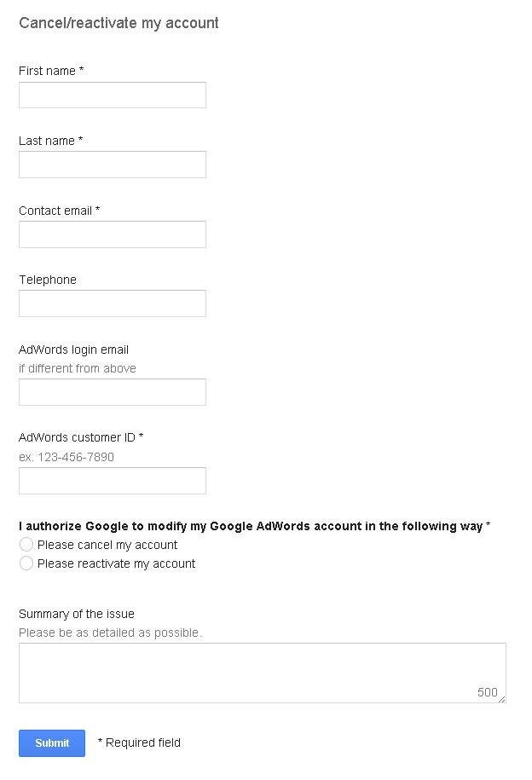Click the 'Cancel/reactivate my account' heading
The height and width of the screenshot is (780, 532).
[119, 23]
